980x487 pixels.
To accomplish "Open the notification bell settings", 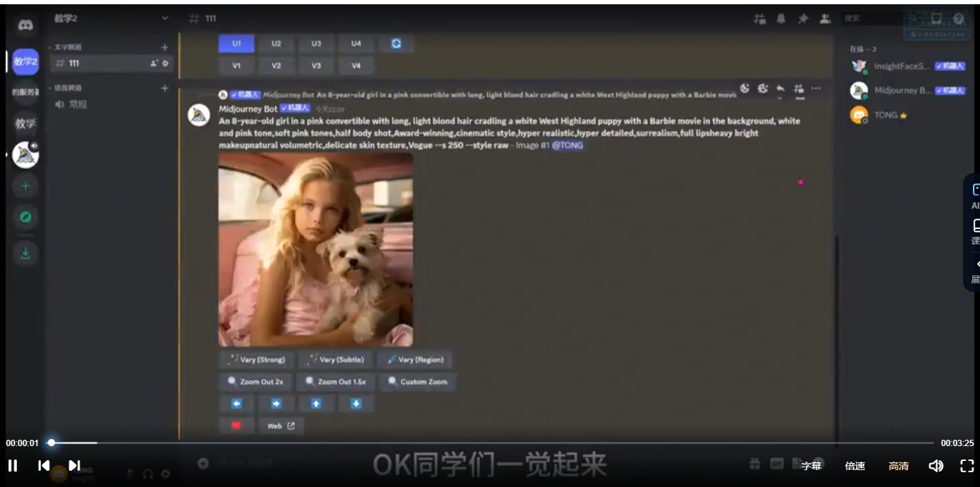I will coord(780,19).
